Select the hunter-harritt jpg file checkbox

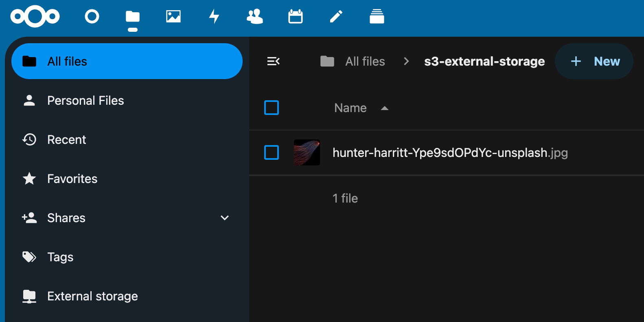click(272, 152)
